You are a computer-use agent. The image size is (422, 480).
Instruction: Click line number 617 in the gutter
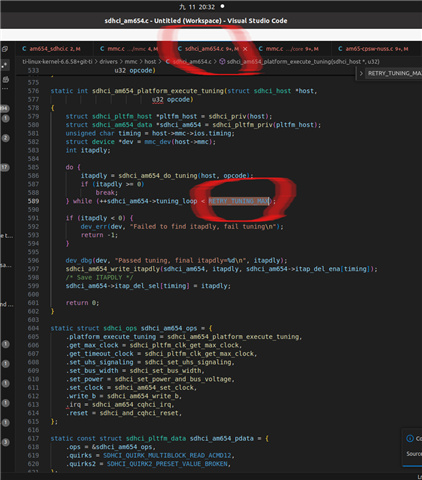tap(33, 438)
